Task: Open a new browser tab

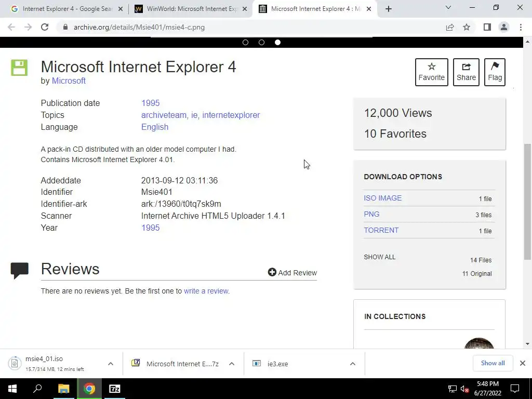Action: tap(389, 9)
